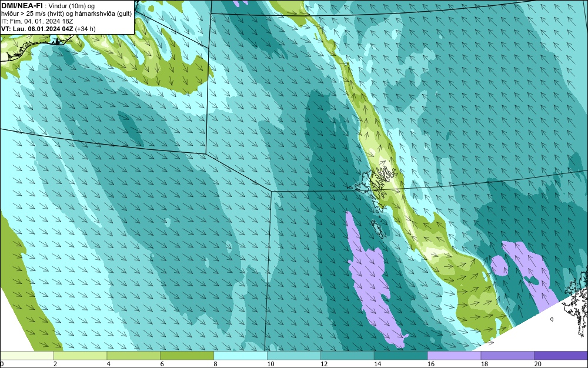Click the legend scale label 4
The width and height of the screenshot is (588, 368).
point(108,364)
